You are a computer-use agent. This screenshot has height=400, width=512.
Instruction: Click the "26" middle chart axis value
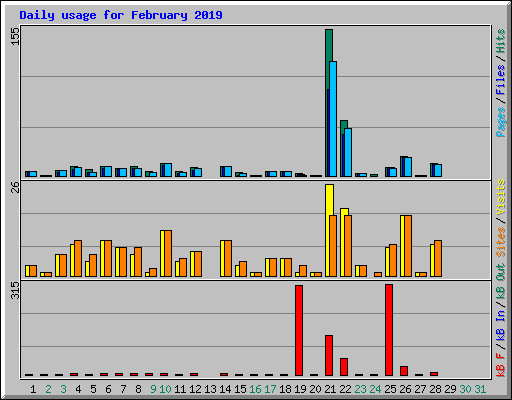[x=15, y=187]
